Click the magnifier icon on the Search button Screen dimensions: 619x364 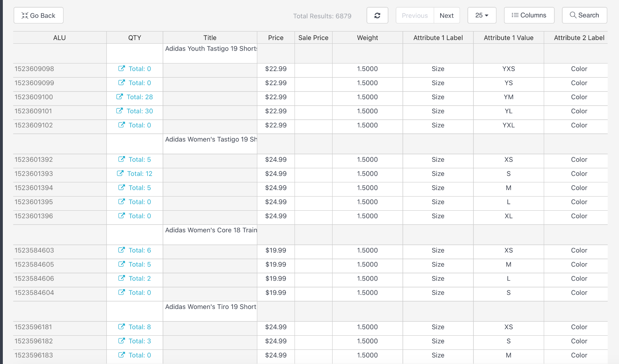tap(573, 15)
